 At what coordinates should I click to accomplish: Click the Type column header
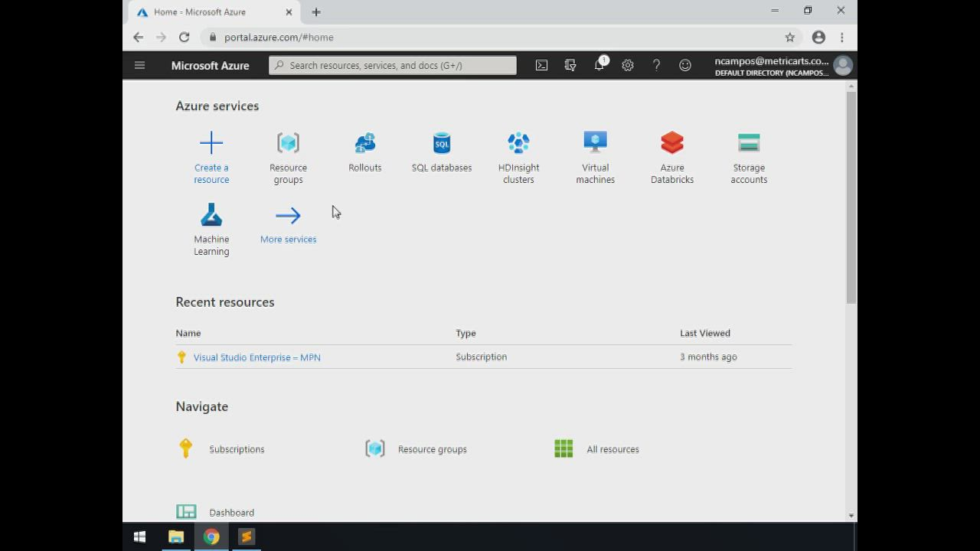click(x=465, y=333)
